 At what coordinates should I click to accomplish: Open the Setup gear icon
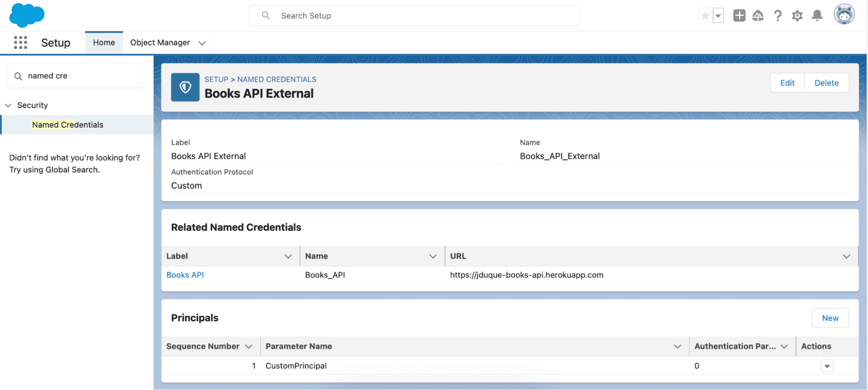point(797,16)
